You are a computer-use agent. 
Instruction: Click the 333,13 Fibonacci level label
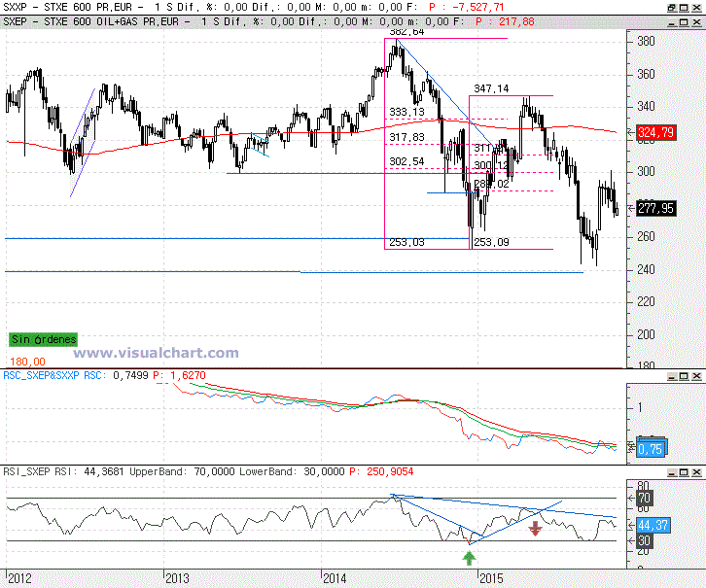tap(406, 112)
